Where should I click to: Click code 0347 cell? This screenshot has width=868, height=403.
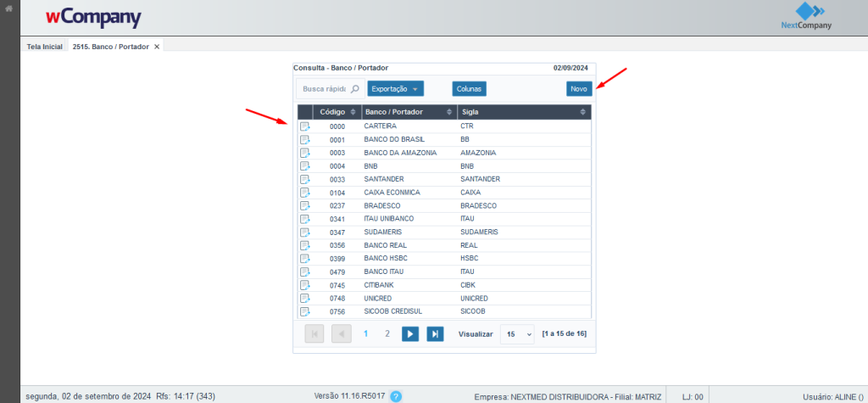[x=337, y=232]
